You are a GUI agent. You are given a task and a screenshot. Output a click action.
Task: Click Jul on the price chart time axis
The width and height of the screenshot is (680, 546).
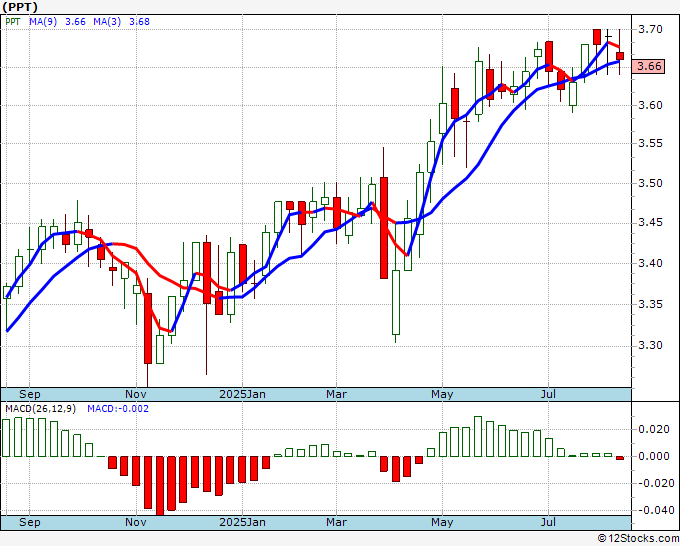coord(549,394)
